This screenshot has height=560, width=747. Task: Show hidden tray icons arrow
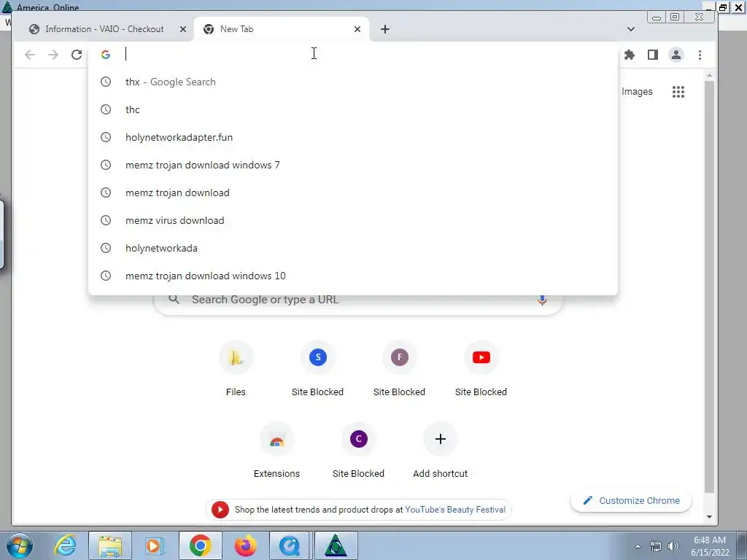point(638,546)
